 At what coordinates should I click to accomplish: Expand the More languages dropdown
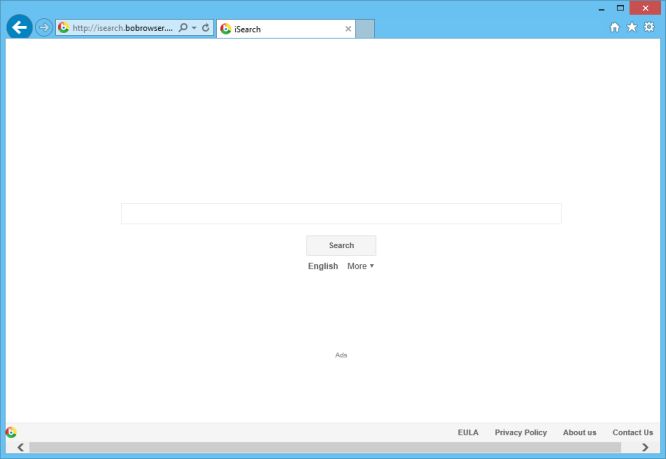tap(361, 266)
